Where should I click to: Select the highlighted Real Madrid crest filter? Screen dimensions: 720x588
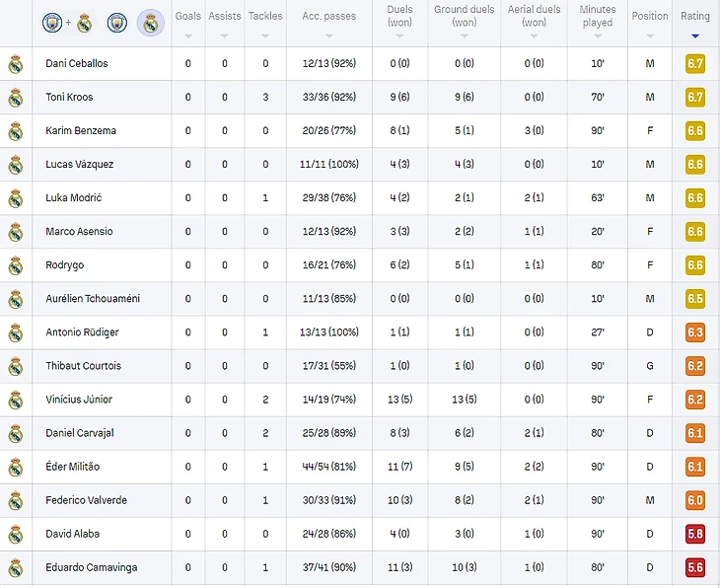tap(151, 23)
